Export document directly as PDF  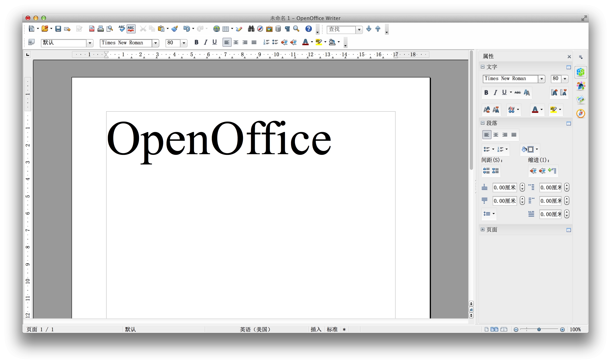[x=92, y=29]
